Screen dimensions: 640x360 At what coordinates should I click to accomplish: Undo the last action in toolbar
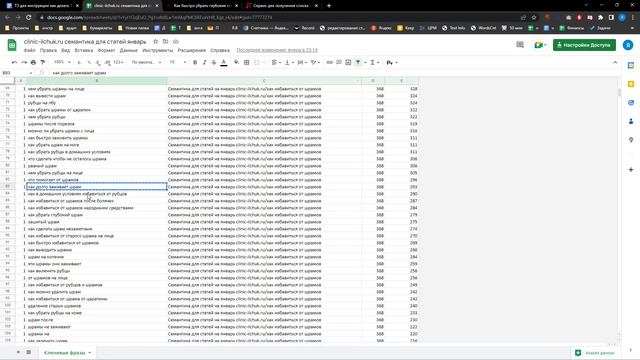(x=14, y=62)
